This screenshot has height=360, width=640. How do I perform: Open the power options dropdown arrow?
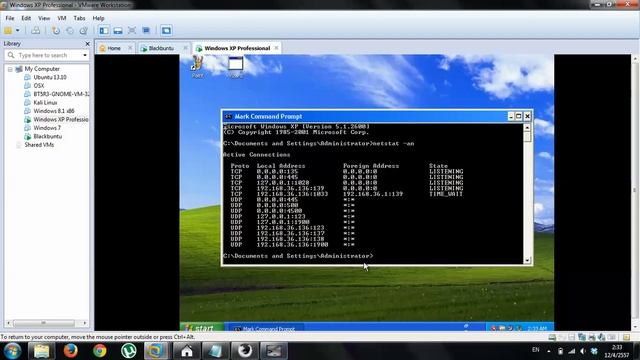pyautogui.click(x=18, y=31)
